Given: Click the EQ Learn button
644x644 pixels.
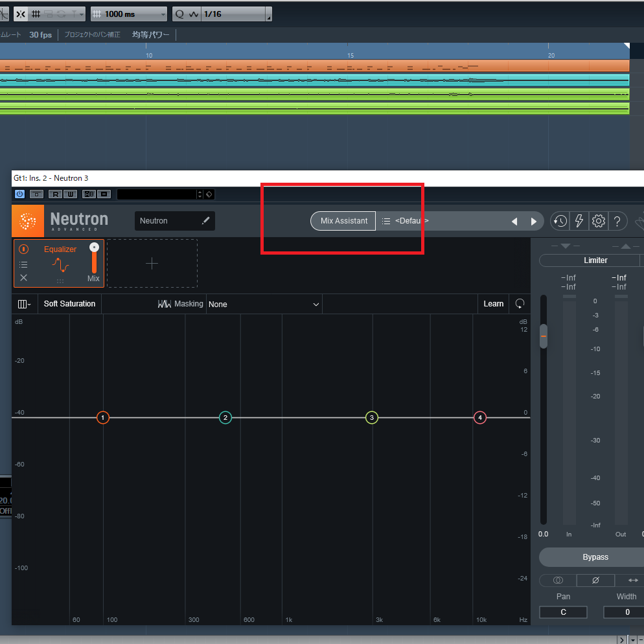Looking at the screenshot, I should click(493, 304).
